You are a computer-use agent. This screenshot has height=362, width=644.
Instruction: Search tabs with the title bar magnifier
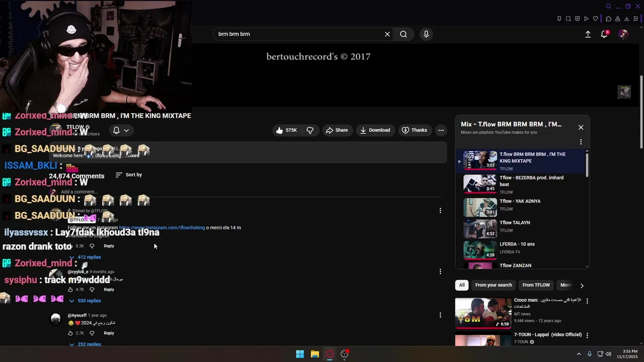(608, 6)
